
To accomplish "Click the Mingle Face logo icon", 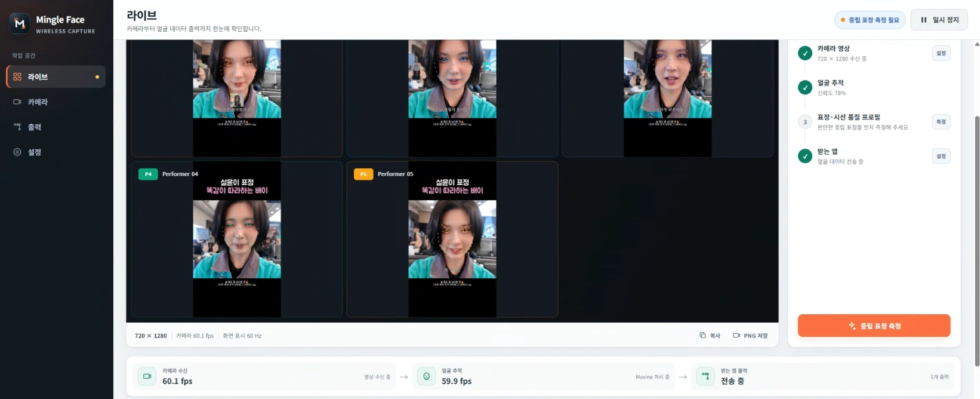I will (20, 23).
